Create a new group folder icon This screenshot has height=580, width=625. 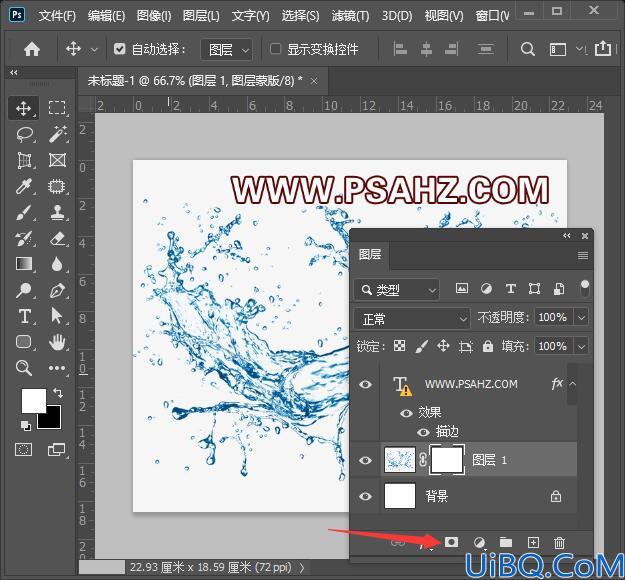(x=506, y=542)
